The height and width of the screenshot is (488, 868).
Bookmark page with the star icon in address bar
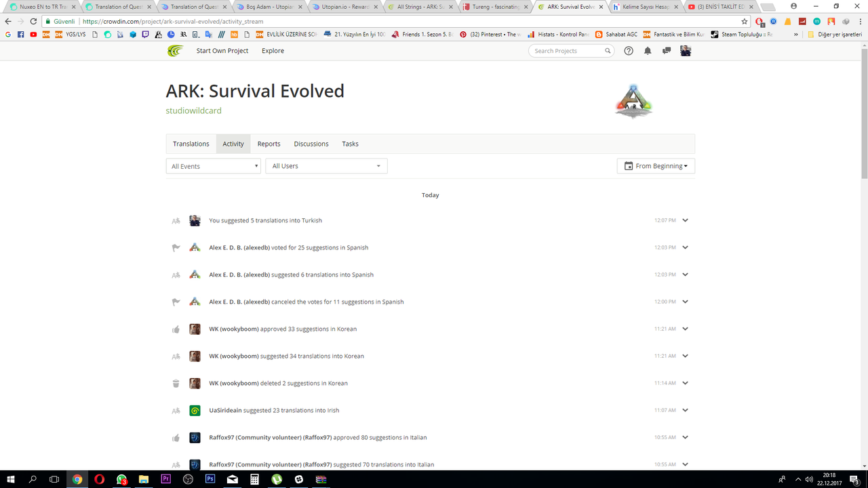click(x=745, y=21)
